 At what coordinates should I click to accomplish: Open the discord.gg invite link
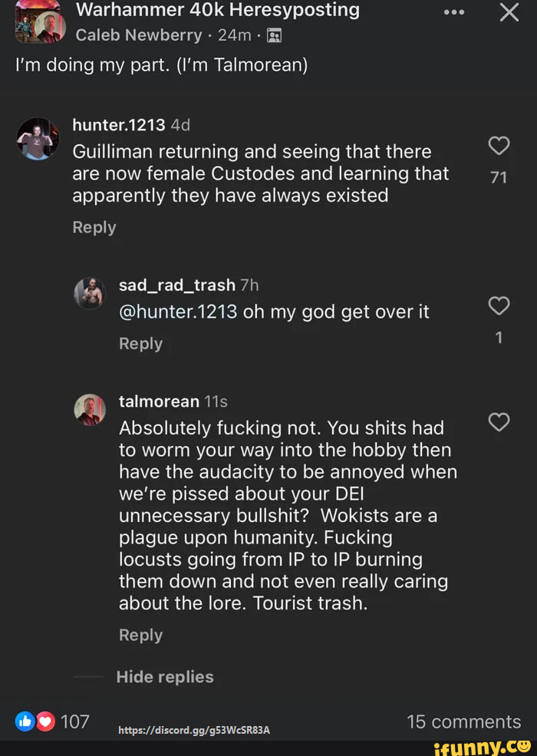pyautogui.click(x=194, y=730)
